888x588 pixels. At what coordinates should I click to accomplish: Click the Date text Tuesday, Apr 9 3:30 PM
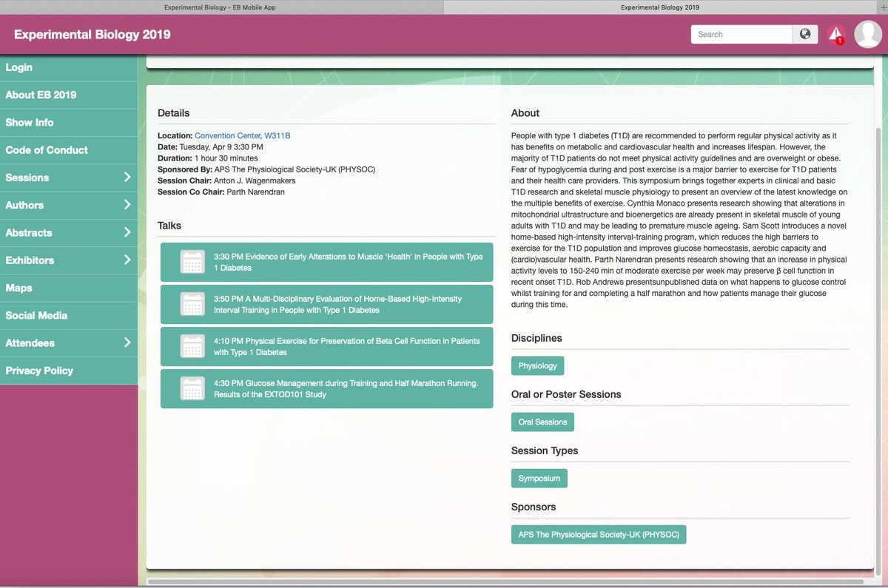(221, 147)
